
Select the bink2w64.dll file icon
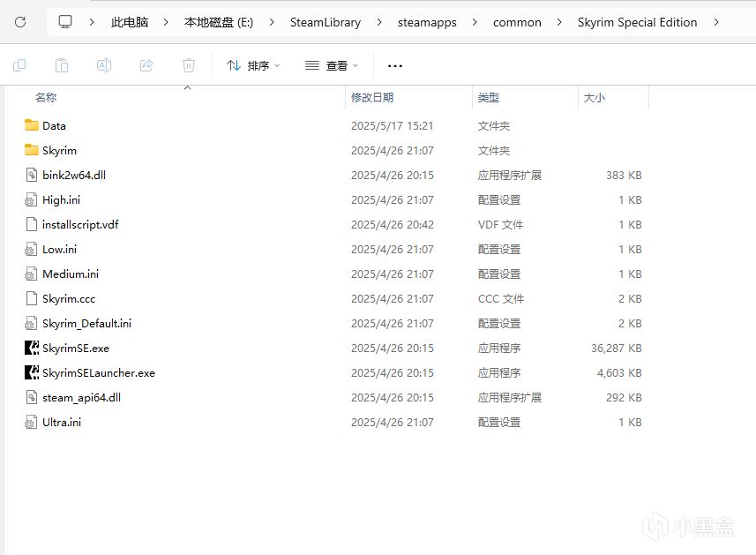(32, 175)
